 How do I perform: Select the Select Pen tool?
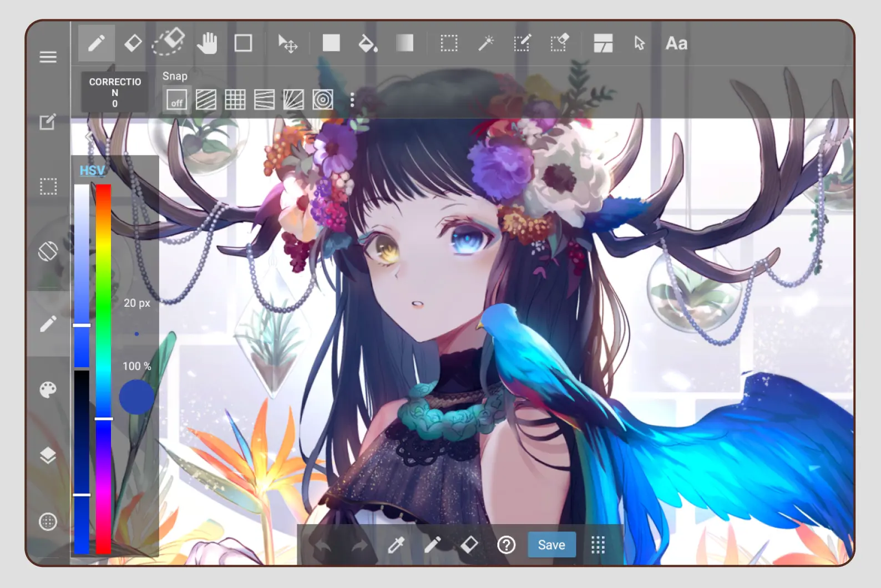tap(522, 43)
